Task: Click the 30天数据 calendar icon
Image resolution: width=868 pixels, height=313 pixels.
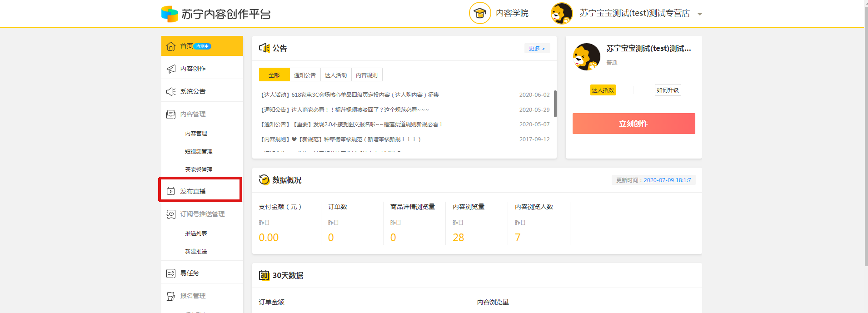Action: coord(264,275)
